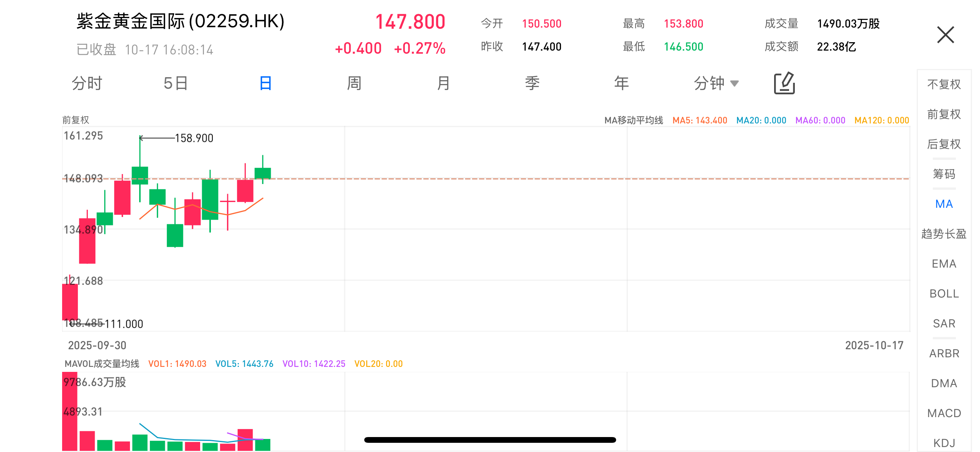980x452 pixels.
Task: Switch to the 5日 five-day tab
Action: click(176, 83)
